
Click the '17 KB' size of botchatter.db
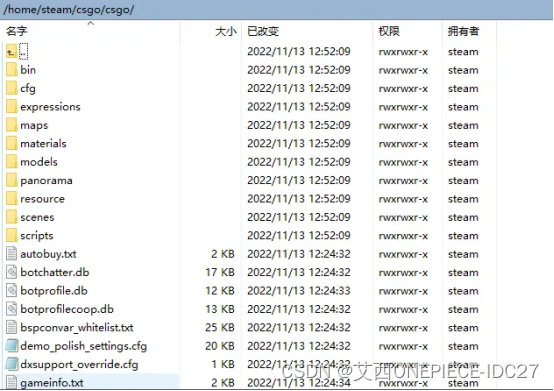click(x=220, y=272)
